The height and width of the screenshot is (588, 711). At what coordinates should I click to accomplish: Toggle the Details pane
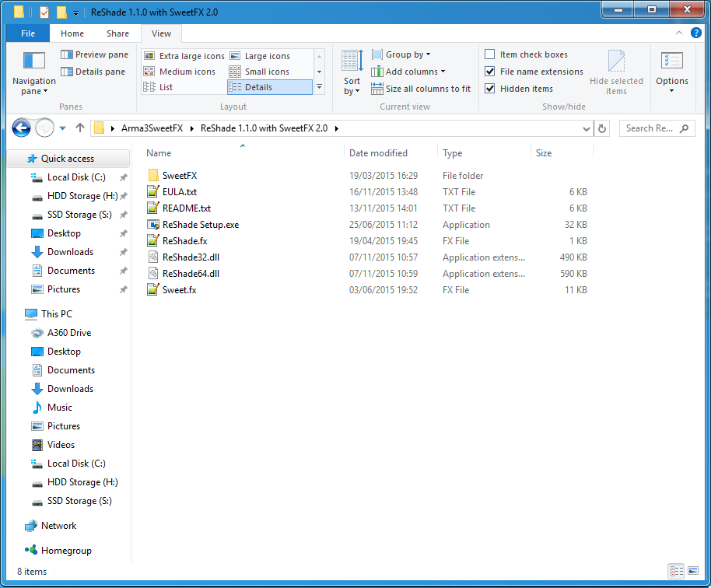click(93, 72)
